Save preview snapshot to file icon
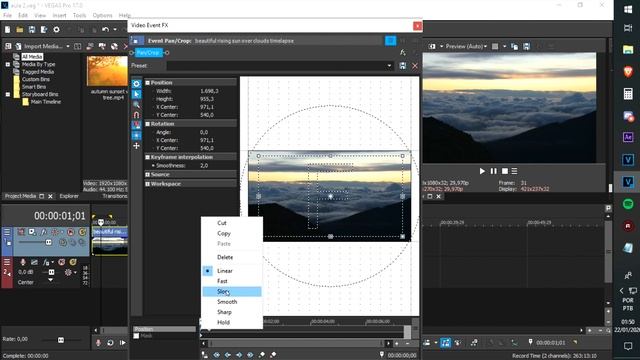The image size is (640, 360). [527, 47]
